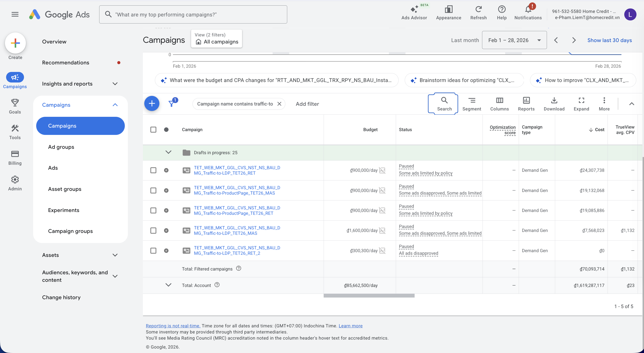Toggle paused status of Traffic-to-ProductPage_TET26_MAS
Viewport: 644px width, 353px height.
click(x=166, y=191)
